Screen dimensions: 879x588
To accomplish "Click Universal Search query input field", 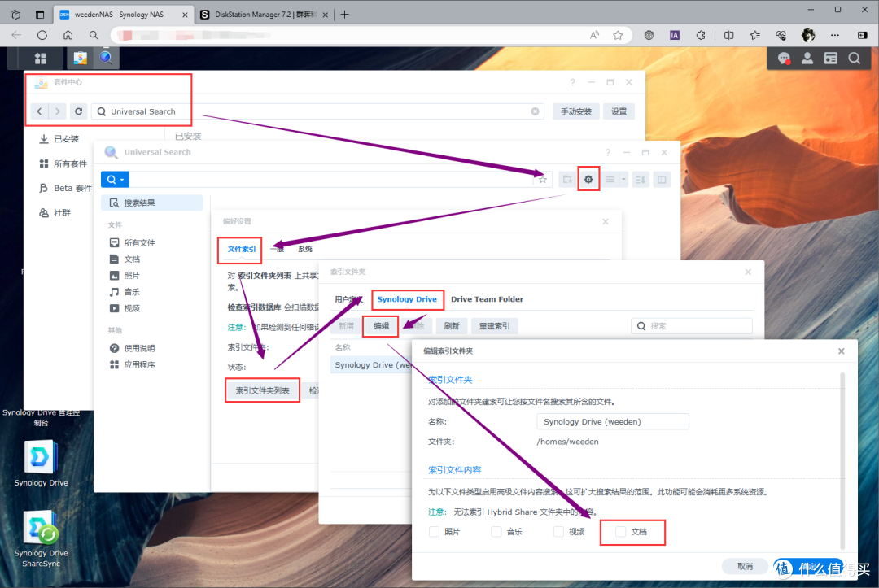I will pos(330,179).
